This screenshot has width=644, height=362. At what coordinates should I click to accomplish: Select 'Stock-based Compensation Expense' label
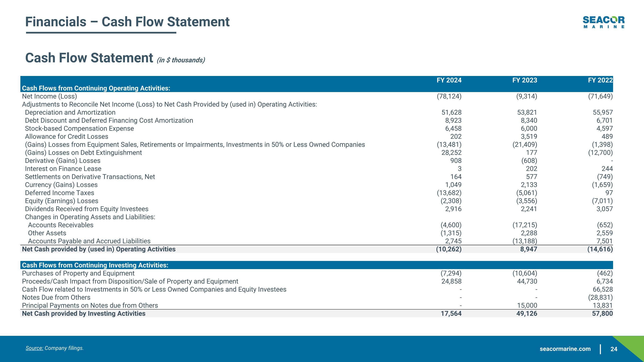(x=79, y=128)
